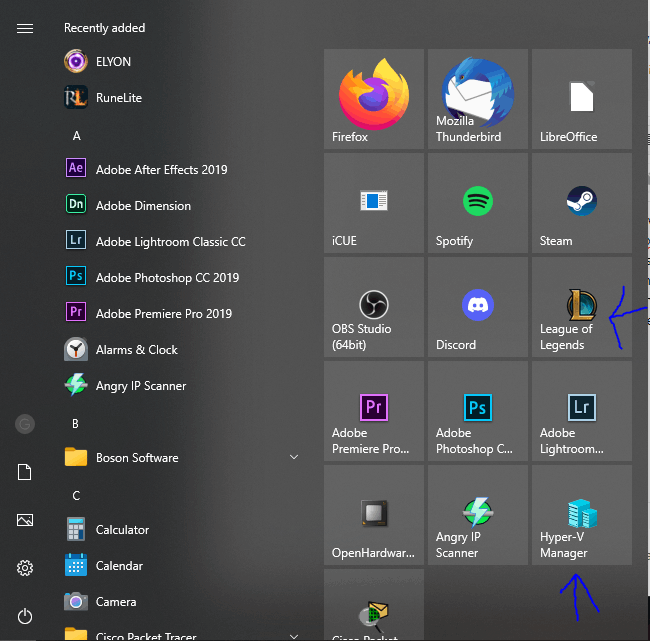Launch the Hyper-V Manager tile
Viewport: 650px width, 641px height.
(x=582, y=515)
